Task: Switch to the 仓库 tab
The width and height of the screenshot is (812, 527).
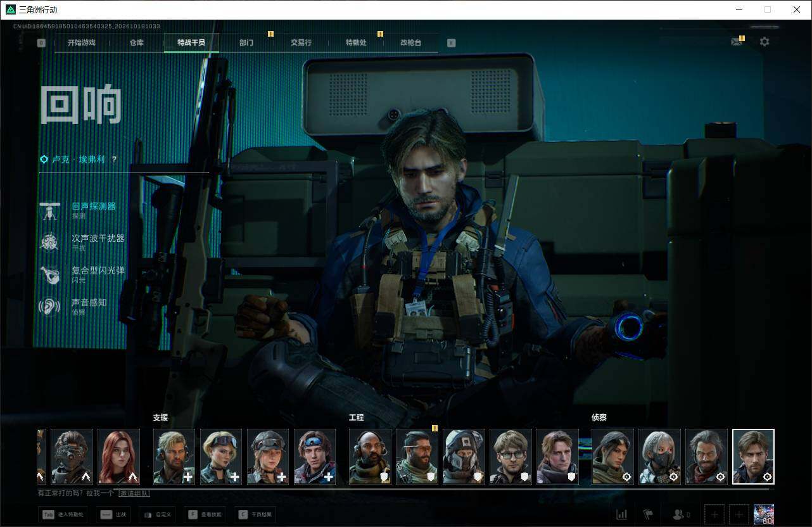Action: (136, 42)
